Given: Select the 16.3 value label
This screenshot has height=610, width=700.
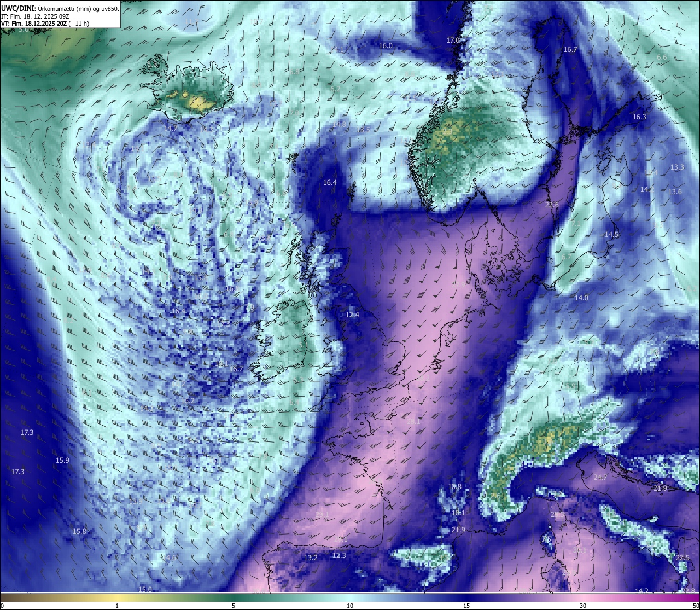Looking at the screenshot, I should [639, 117].
